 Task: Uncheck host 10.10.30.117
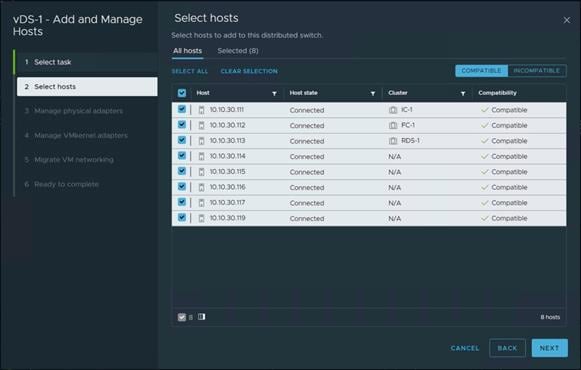coord(182,202)
